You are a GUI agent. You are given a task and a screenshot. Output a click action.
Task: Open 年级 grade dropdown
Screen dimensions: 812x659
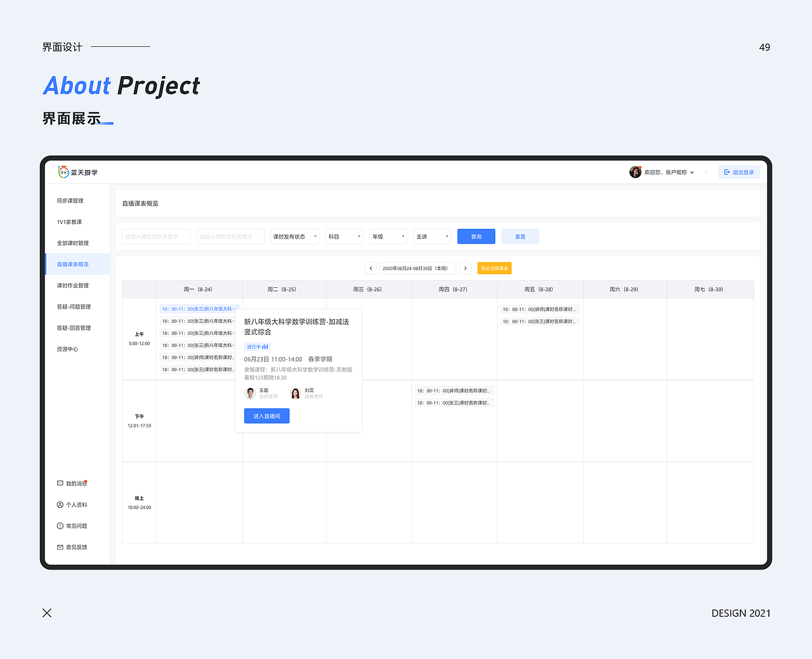(388, 237)
